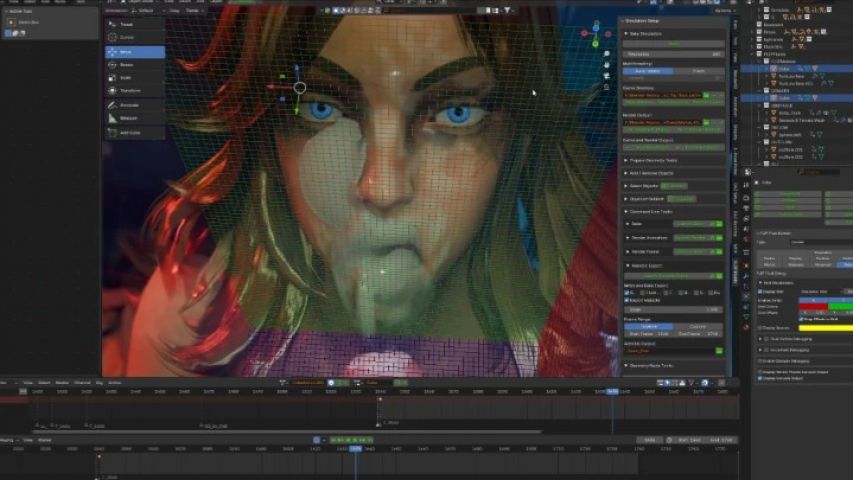The height and width of the screenshot is (480, 853).
Task: Click the Start Frame field in Frame Range
Action: click(649, 334)
